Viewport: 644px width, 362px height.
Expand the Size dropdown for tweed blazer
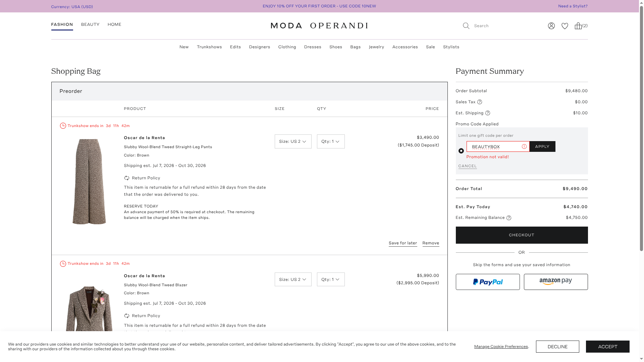coord(293,280)
